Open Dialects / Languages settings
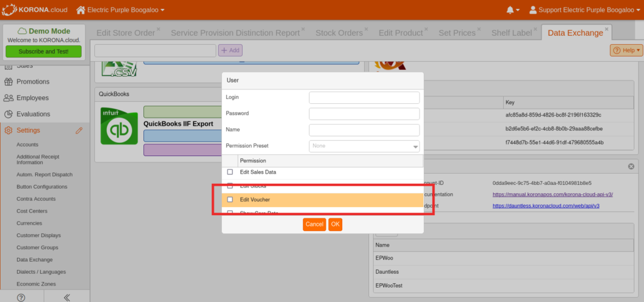This screenshot has height=302, width=644. pos(41,272)
